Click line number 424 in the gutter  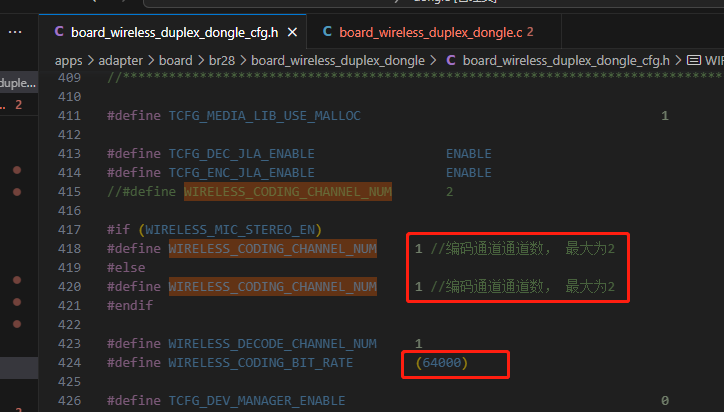tap(69, 363)
